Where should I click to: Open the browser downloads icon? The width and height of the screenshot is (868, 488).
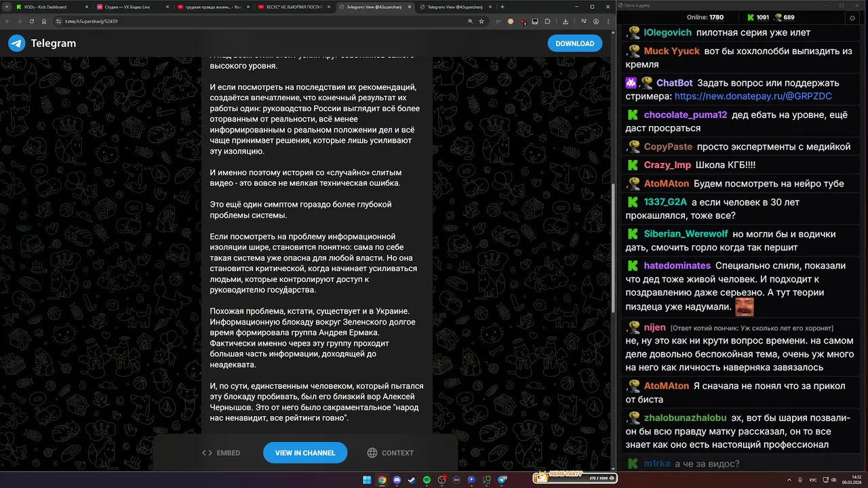(x=566, y=21)
